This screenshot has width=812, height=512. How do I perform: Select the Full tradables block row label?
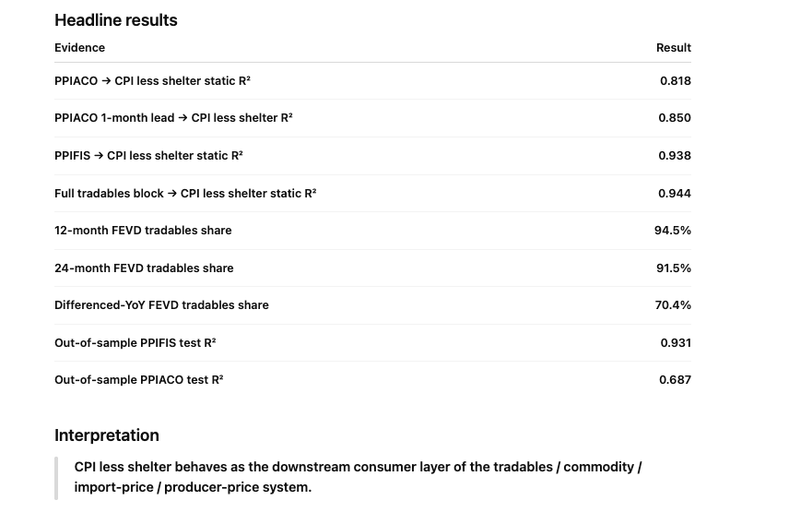[x=185, y=194]
